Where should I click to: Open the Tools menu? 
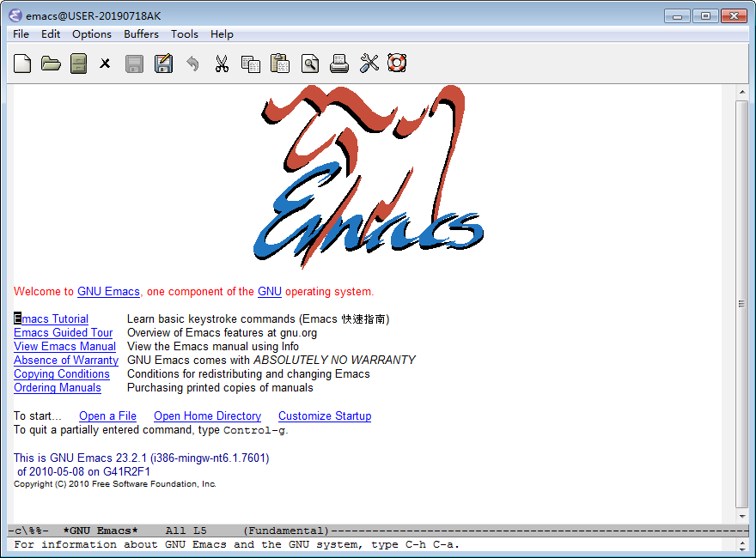pyautogui.click(x=184, y=34)
